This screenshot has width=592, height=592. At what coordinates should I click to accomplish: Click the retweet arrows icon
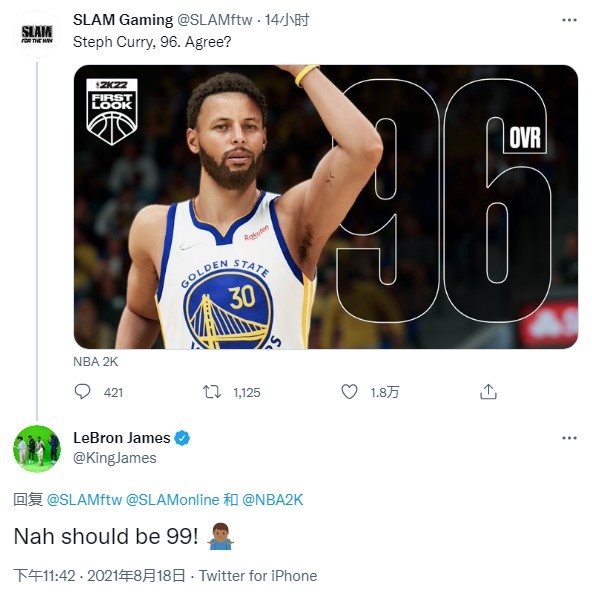(212, 392)
